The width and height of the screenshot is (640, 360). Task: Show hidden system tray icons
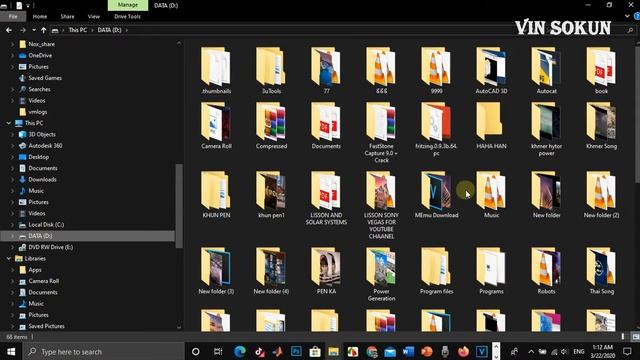pyautogui.click(x=531, y=351)
